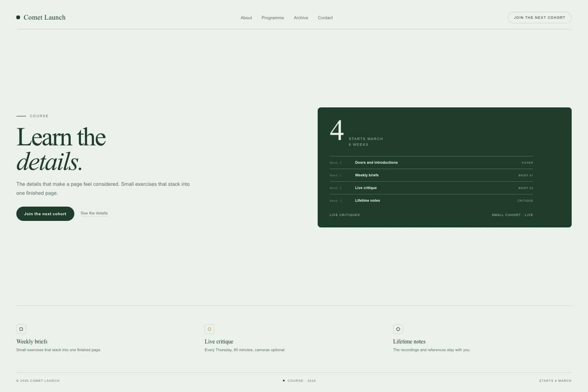
Task: Click the CRITIQUE tag beside Lifetime notes row
Action: (x=525, y=201)
